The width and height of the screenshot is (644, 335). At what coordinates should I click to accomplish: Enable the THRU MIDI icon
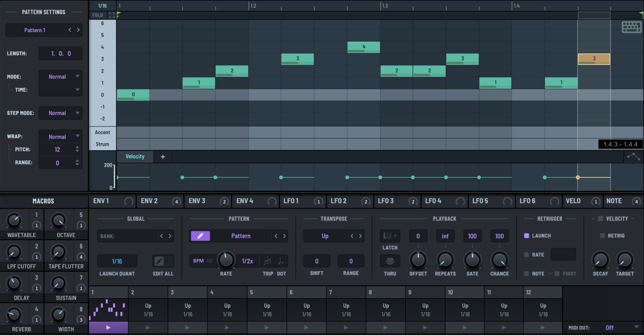pos(390,261)
